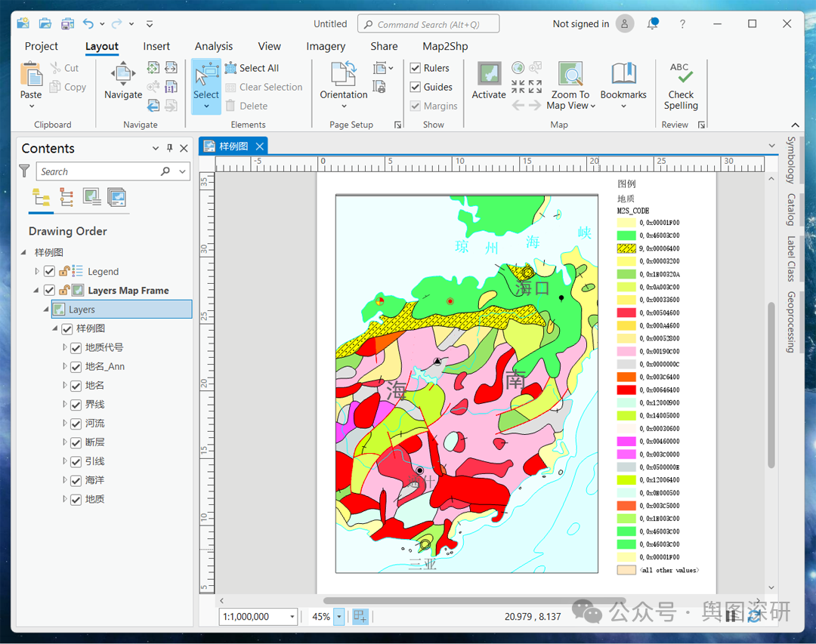Click the red 0x00504600 legend swatch
The height and width of the screenshot is (644, 816).
[x=626, y=313]
